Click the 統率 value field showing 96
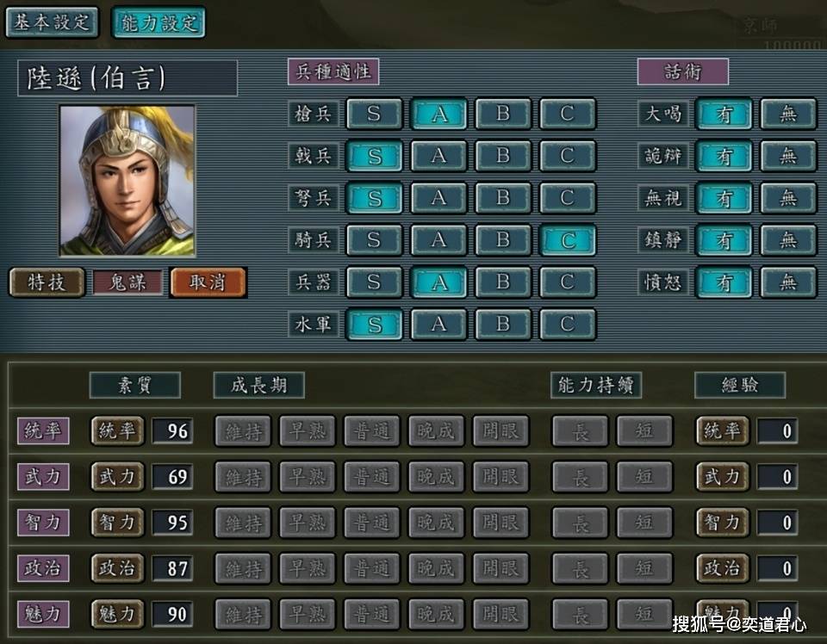 tap(172, 431)
